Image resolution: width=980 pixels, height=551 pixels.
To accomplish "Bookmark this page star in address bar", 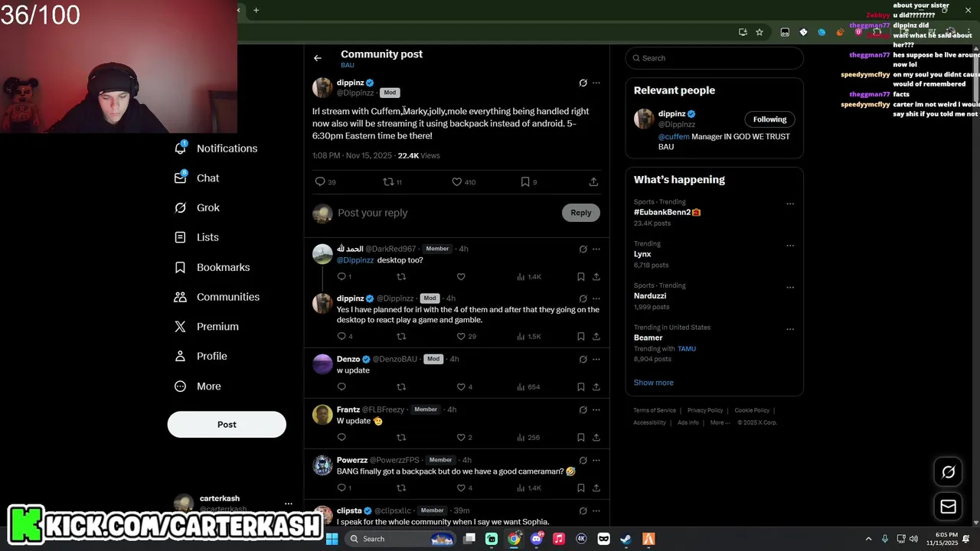I will pyautogui.click(x=759, y=32).
